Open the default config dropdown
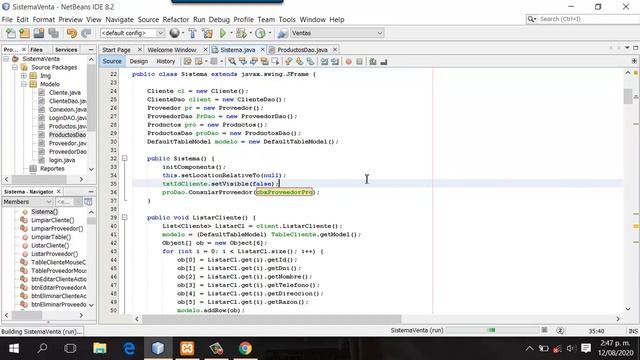Image resolution: width=640 pixels, height=360 pixels. [132, 33]
